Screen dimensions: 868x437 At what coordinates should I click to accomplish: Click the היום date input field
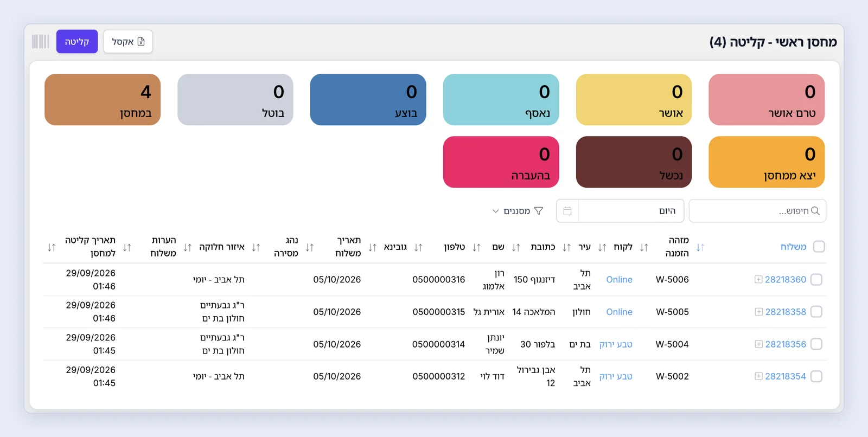tap(631, 211)
